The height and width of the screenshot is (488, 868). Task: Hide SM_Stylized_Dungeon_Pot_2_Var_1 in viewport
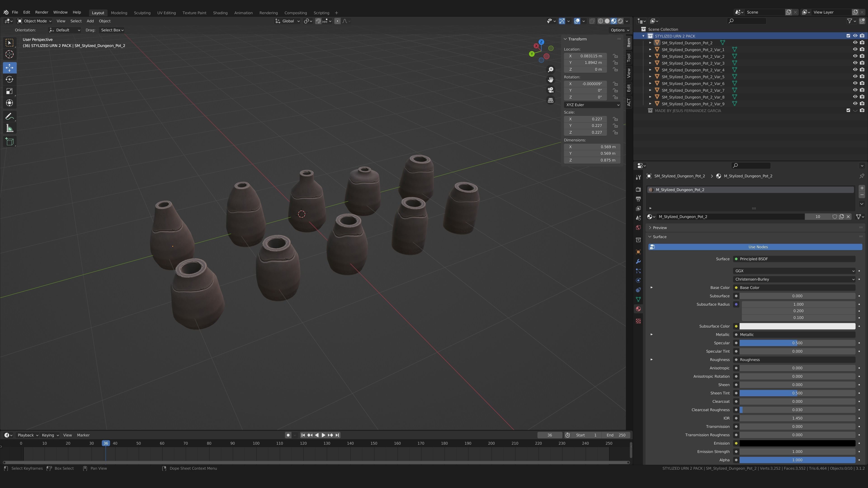(x=855, y=49)
